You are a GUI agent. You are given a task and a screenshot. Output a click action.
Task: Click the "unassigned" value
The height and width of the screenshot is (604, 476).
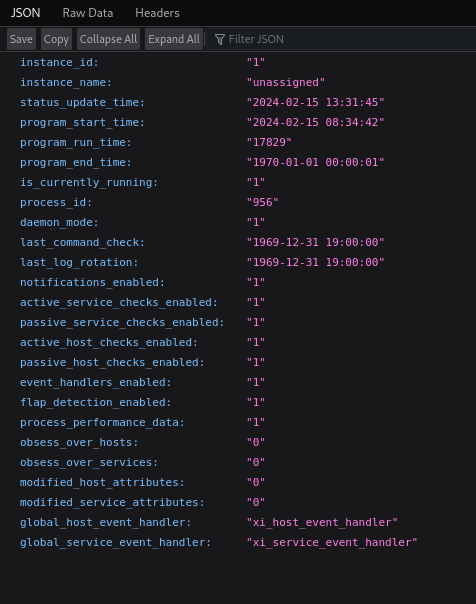point(286,82)
